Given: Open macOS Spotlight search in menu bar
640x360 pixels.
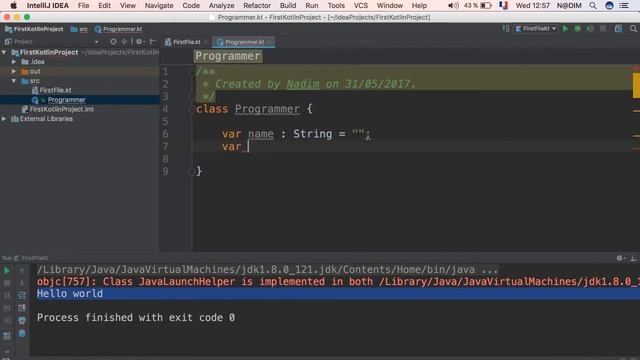Looking at the screenshot, I should click(593, 5).
